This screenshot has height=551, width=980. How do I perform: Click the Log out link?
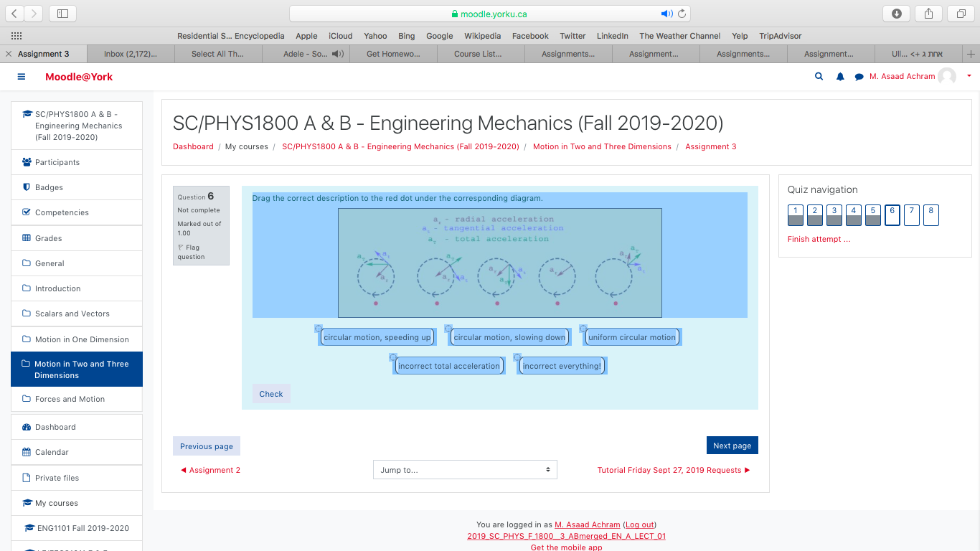[639, 524]
